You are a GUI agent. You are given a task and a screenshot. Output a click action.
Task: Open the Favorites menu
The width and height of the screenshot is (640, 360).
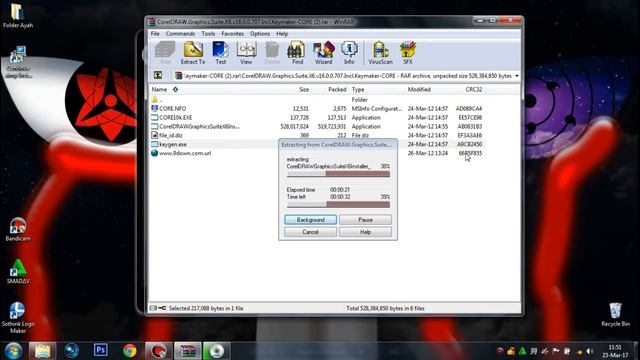point(232,33)
